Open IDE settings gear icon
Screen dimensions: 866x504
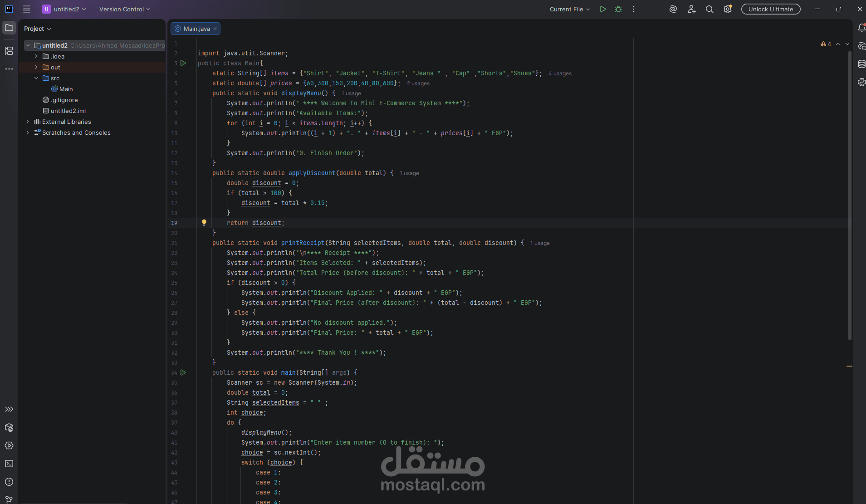pyautogui.click(x=728, y=9)
